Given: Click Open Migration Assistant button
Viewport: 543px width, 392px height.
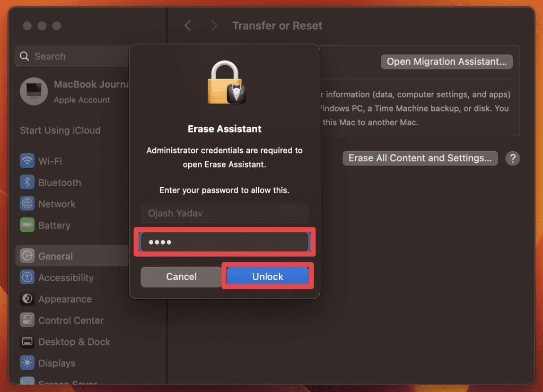Looking at the screenshot, I should tap(446, 62).
